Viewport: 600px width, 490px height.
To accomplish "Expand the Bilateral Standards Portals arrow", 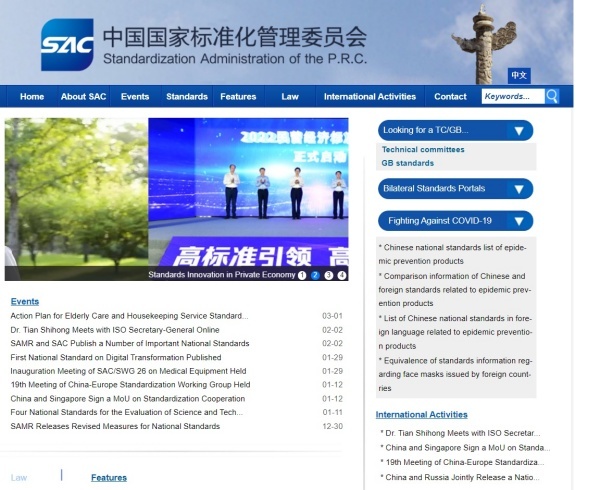I will pyautogui.click(x=519, y=189).
